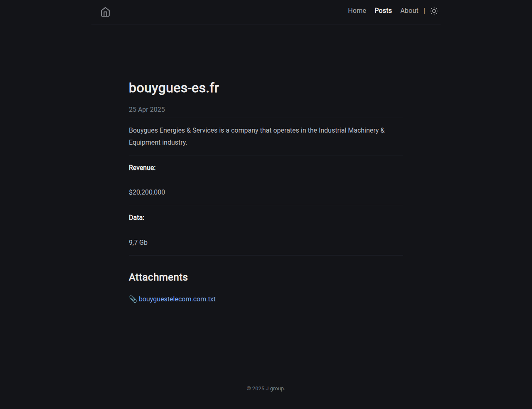Image resolution: width=532 pixels, height=409 pixels.
Task: Open the bouyguestelecom.com.txt attachment link
Action: pyautogui.click(x=177, y=299)
